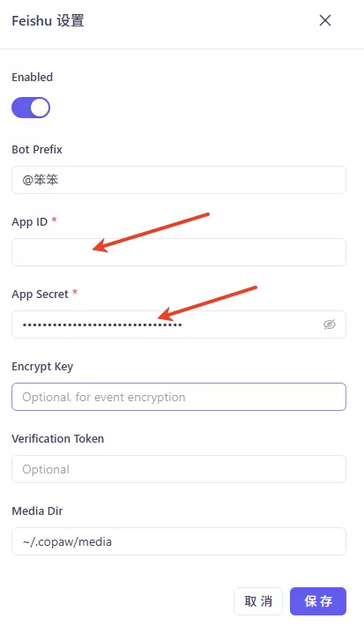Click the Verification Token label
Image resolution: width=364 pixels, height=641 pixels.
tap(58, 438)
